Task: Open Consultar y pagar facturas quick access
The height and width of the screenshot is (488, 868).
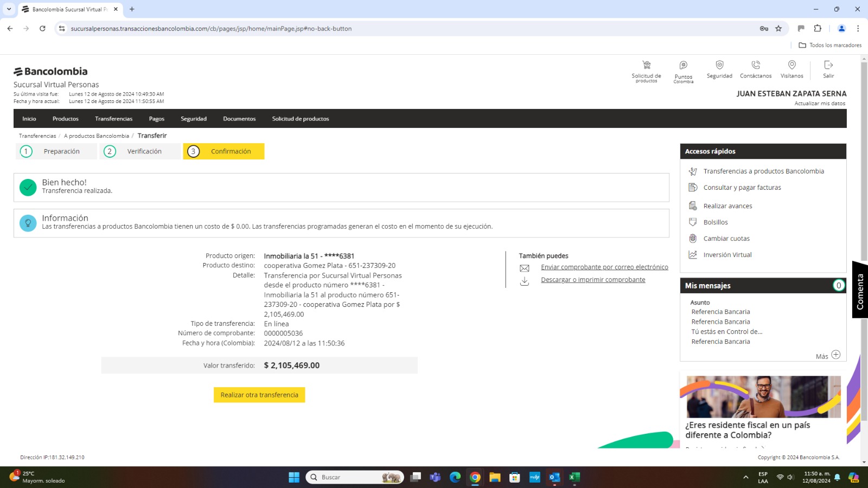Action: pyautogui.click(x=742, y=188)
